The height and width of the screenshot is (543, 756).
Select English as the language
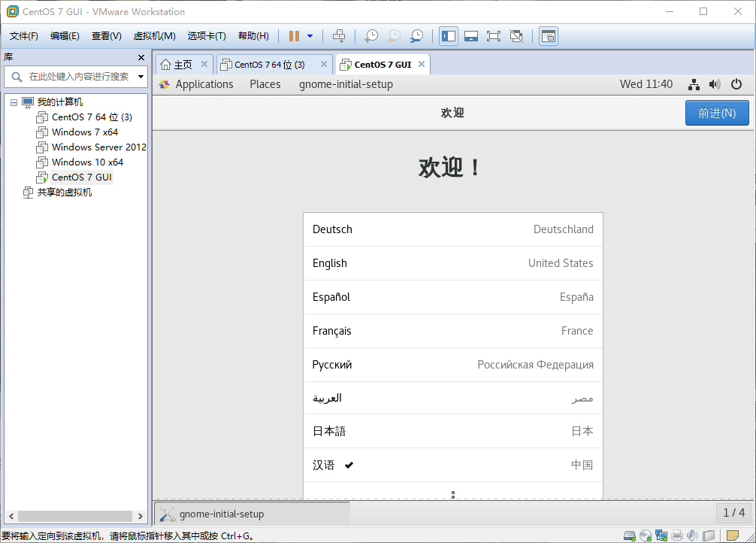[x=452, y=263]
